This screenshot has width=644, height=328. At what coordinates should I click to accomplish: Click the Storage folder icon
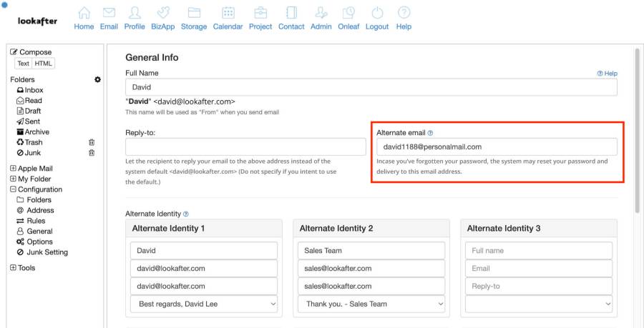click(x=194, y=14)
